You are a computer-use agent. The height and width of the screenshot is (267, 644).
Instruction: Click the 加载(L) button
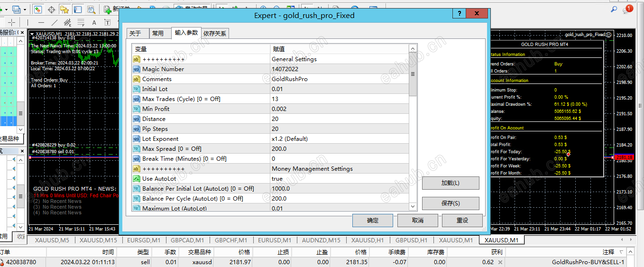tap(451, 183)
